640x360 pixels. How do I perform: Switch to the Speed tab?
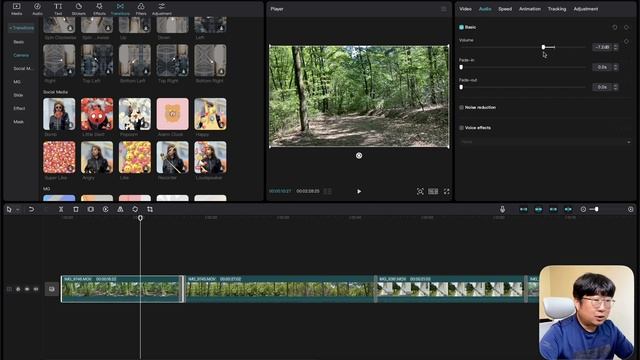click(505, 9)
